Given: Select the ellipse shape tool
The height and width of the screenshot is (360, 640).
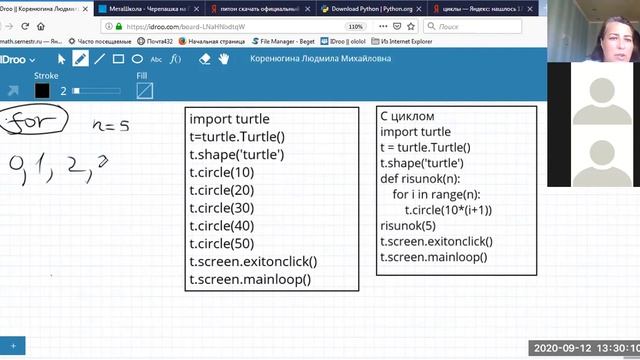Looking at the screenshot, I should [138, 59].
